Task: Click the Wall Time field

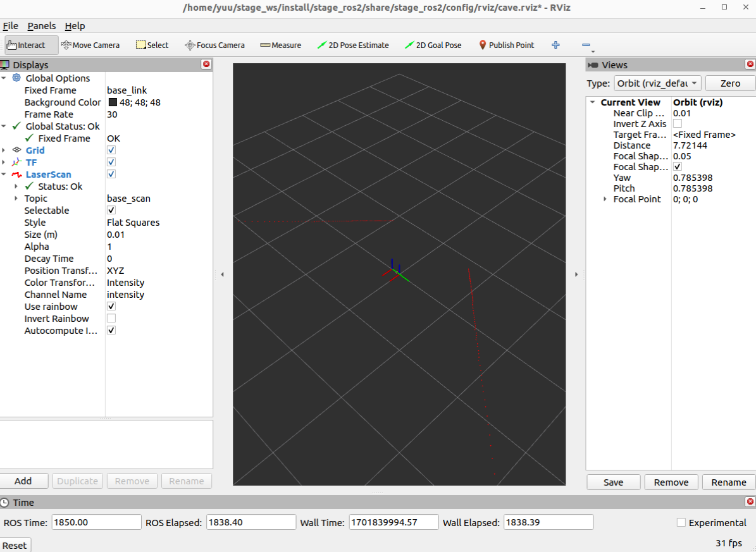Action: (x=394, y=522)
